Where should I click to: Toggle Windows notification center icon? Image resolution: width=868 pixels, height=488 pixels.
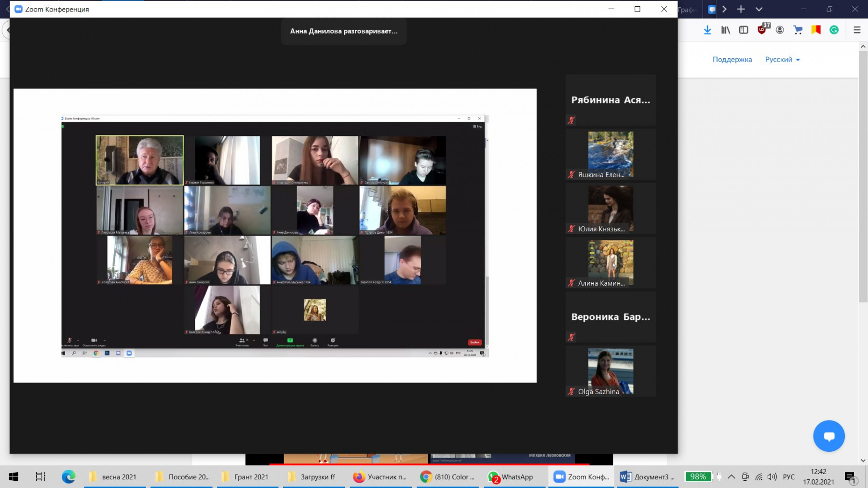tap(850, 477)
